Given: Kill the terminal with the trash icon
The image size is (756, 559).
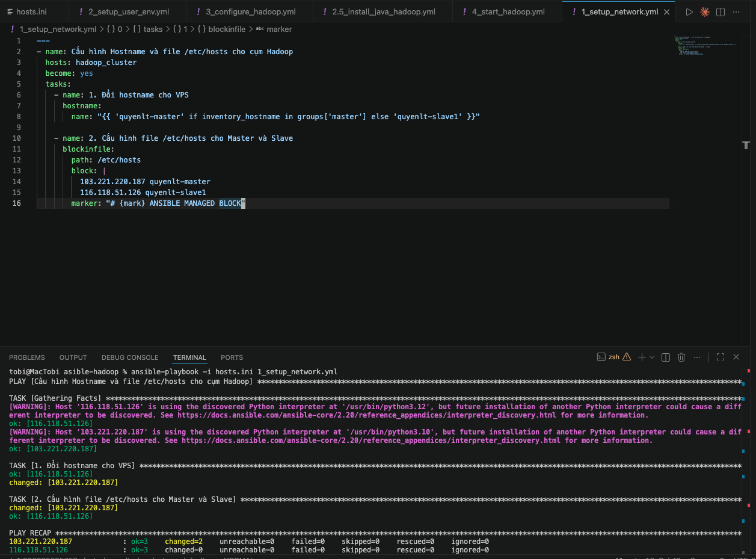Looking at the screenshot, I should (681, 357).
